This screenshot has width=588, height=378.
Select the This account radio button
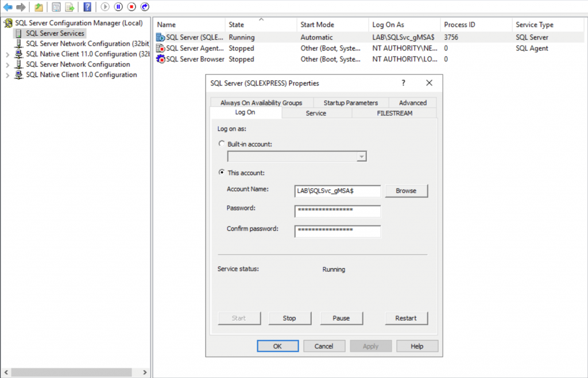222,173
